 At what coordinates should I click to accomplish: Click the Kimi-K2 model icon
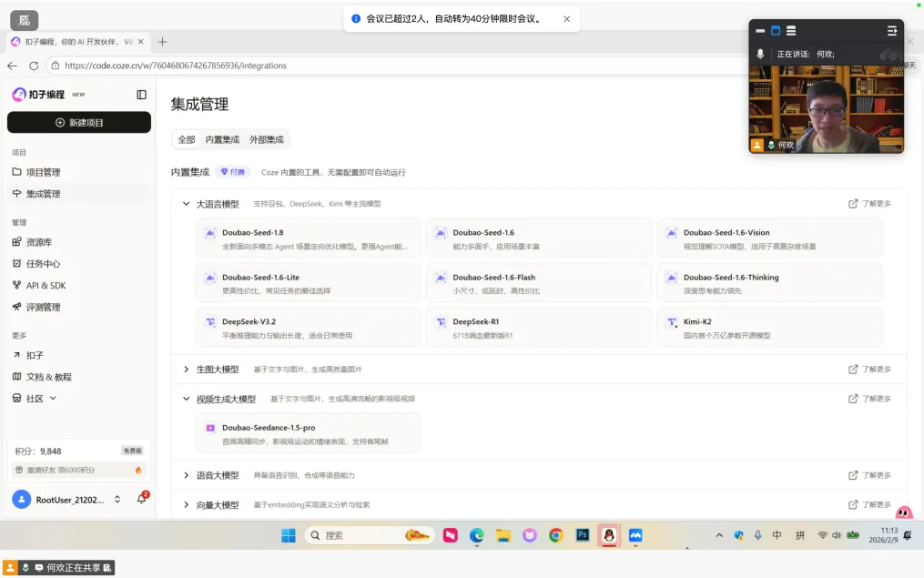671,321
